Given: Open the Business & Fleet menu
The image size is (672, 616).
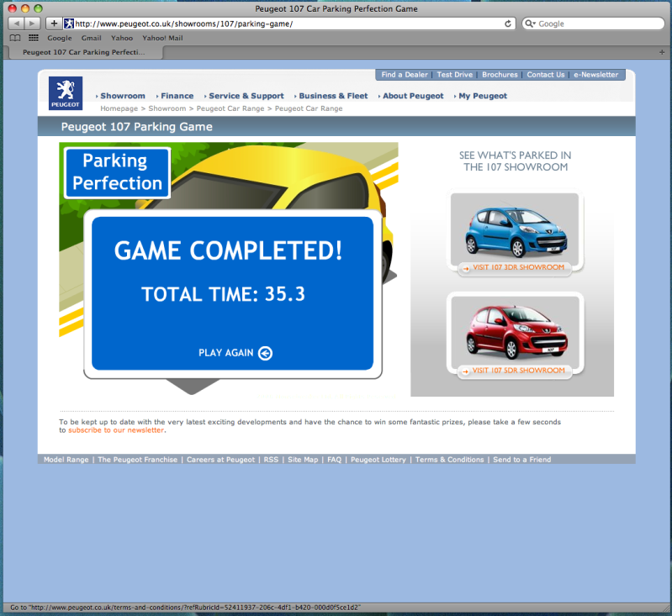Looking at the screenshot, I should point(333,96).
